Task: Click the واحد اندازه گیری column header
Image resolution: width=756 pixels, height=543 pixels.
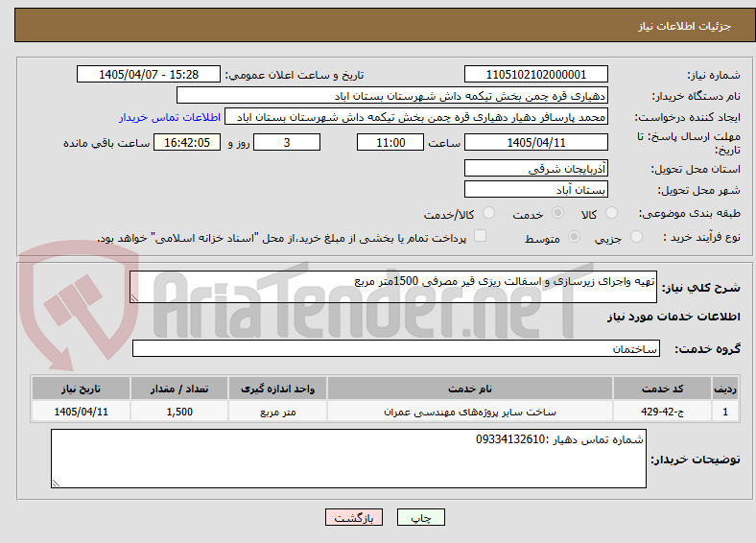Action: coord(277,389)
